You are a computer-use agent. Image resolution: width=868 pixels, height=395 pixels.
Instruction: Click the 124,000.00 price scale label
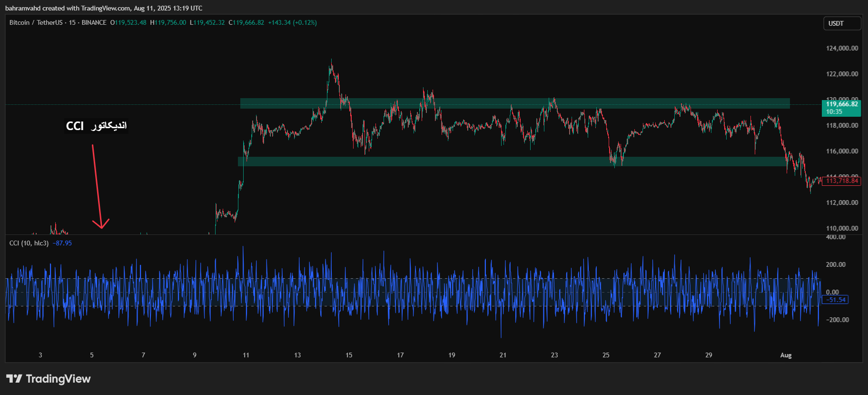tap(842, 48)
